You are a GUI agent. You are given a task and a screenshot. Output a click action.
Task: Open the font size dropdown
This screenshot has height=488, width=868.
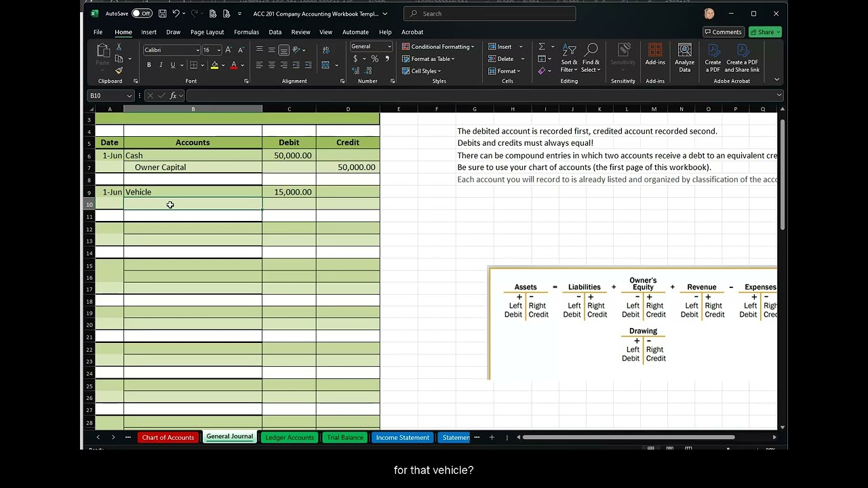[x=218, y=50]
